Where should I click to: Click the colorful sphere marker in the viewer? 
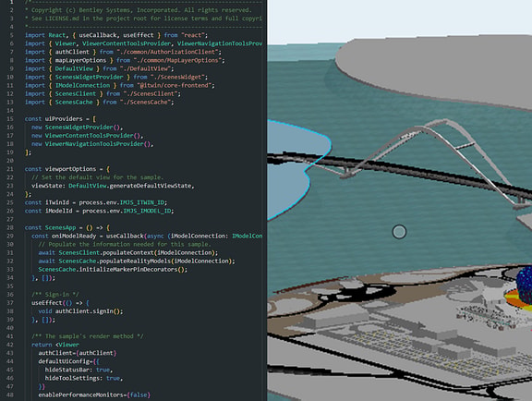coord(524,285)
